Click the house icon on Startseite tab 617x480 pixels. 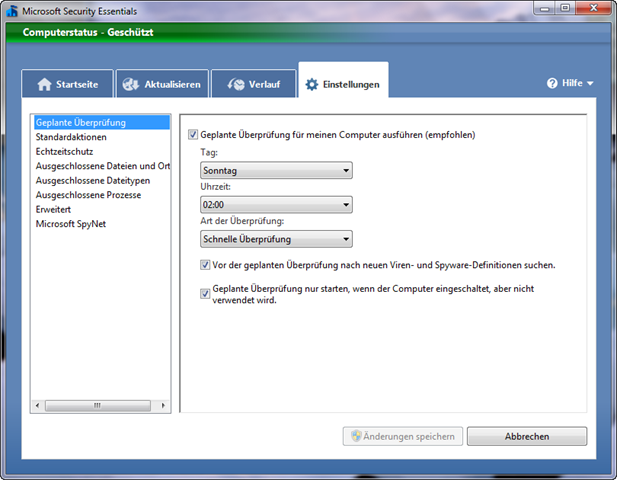(43, 84)
